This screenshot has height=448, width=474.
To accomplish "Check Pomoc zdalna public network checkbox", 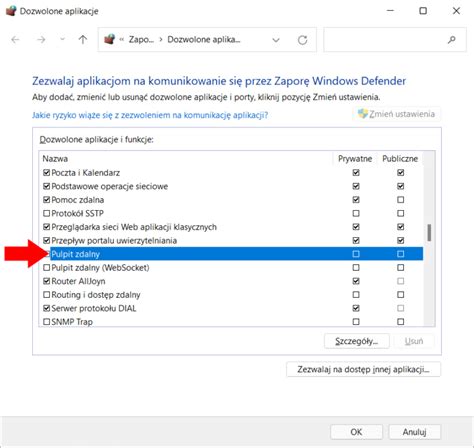I will [401, 200].
